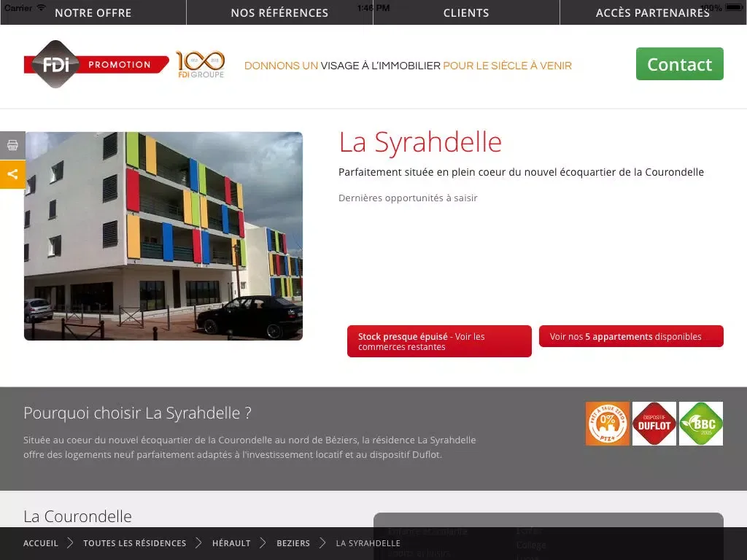
Task: Open the CLIENTS menu item
Action: pyautogui.click(x=466, y=13)
